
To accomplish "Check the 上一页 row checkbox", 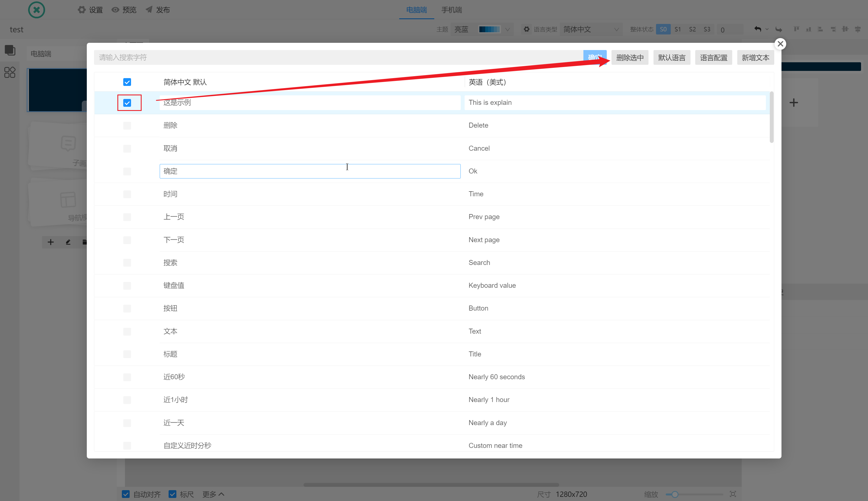I will pyautogui.click(x=127, y=217).
